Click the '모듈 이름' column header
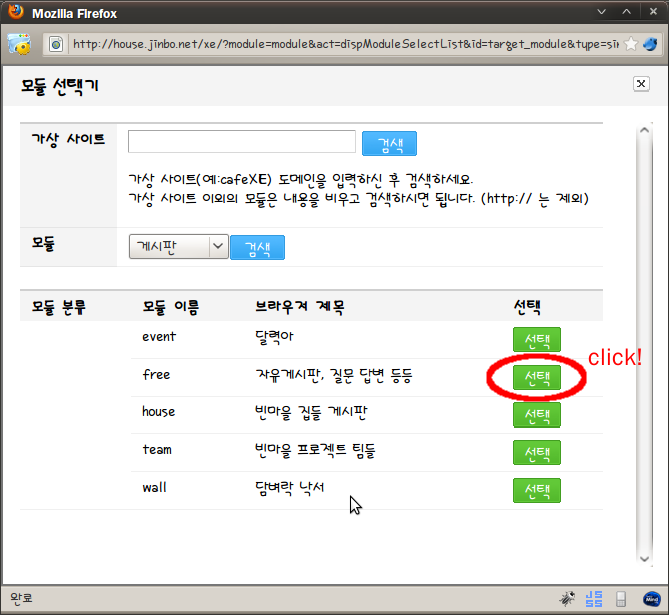The height and width of the screenshot is (615, 669). [171, 307]
